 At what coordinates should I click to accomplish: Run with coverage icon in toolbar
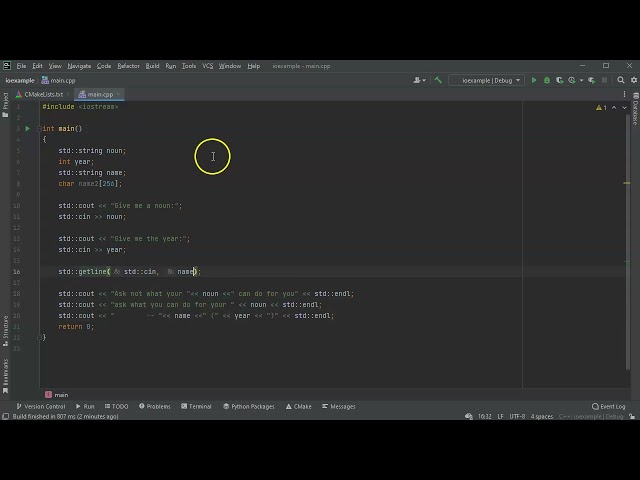click(x=560, y=80)
